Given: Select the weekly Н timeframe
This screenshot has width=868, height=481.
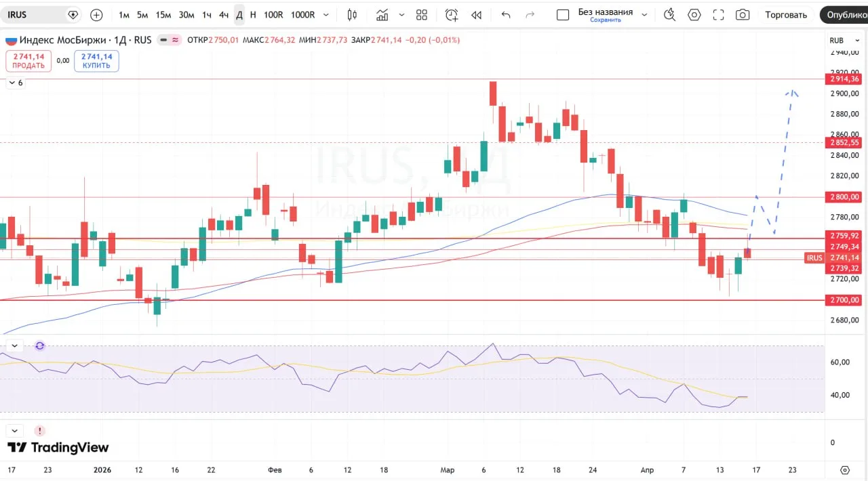Looking at the screenshot, I should pyautogui.click(x=253, y=14).
